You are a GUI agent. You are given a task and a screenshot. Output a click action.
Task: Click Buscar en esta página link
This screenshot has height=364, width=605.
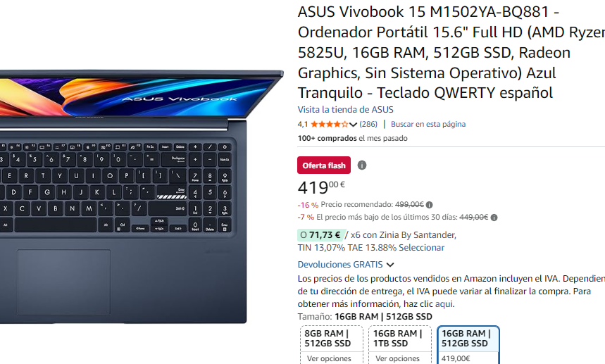428,124
